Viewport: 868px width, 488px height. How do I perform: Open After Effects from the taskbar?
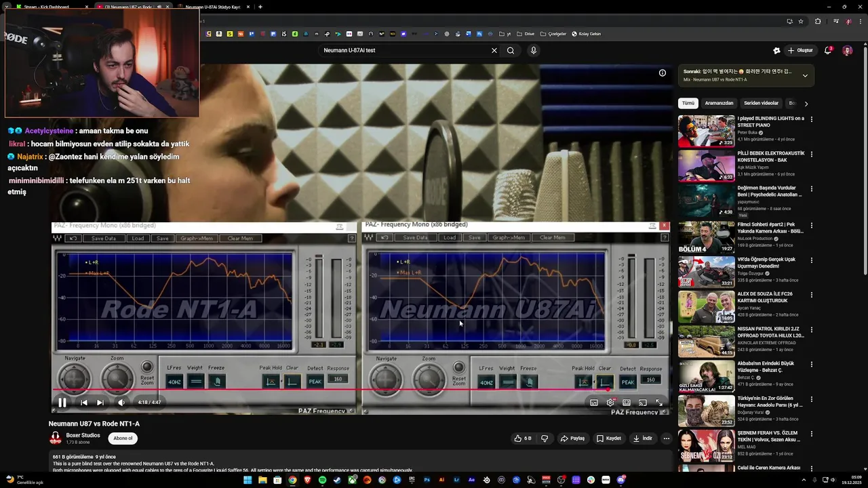(471, 480)
